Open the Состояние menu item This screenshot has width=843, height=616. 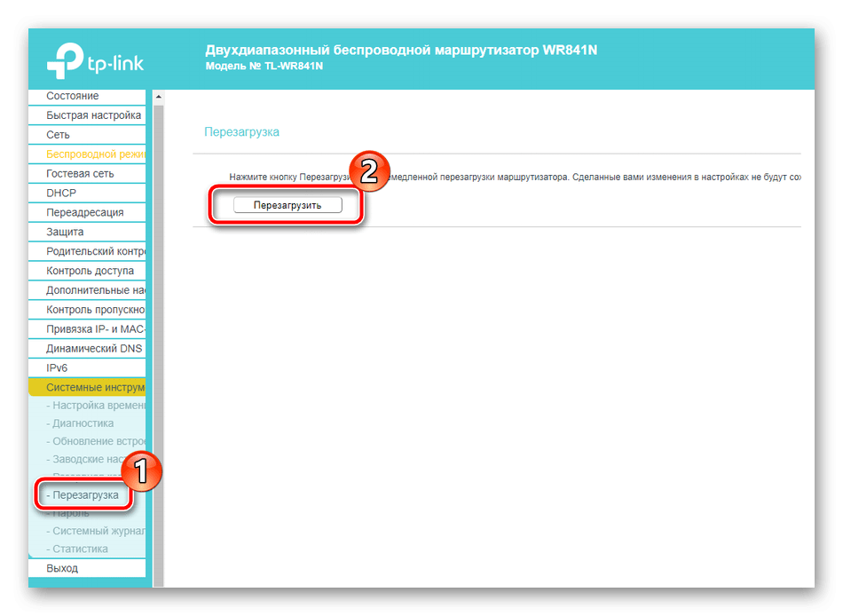point(73,96)
